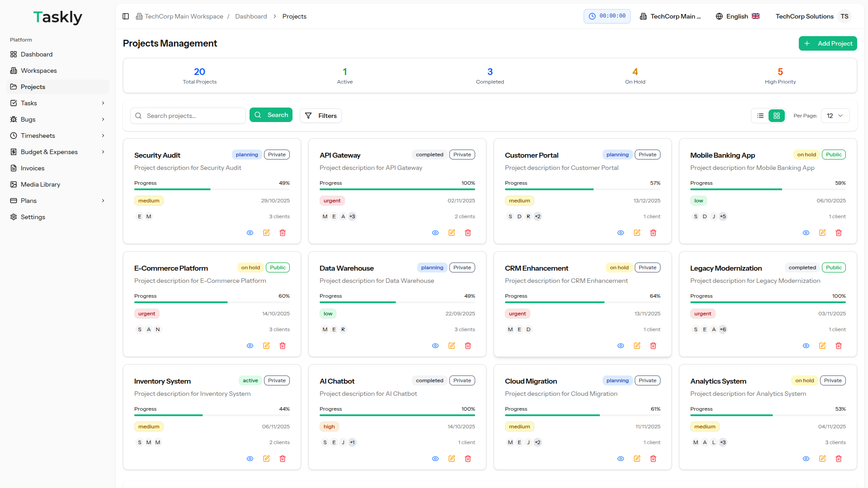Edit the Analytics System project
Screen dimensions: 868x488
click(822, 459)
